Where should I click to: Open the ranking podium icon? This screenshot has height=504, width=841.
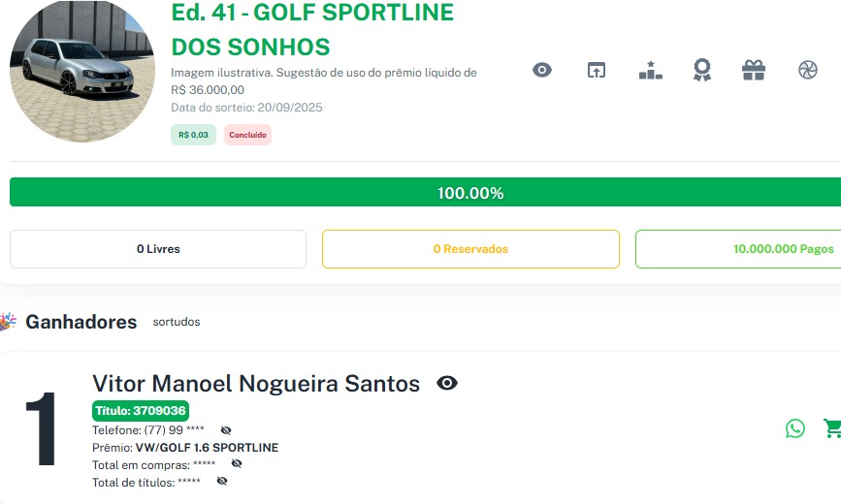[x=650, y=70]
